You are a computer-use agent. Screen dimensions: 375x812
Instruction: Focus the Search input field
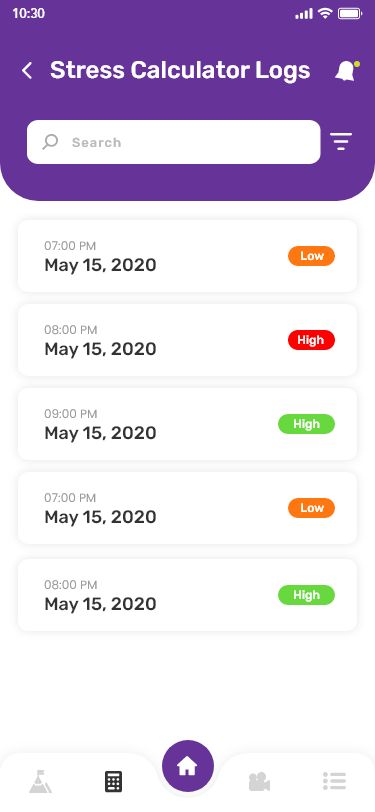(x=174, y=142)
